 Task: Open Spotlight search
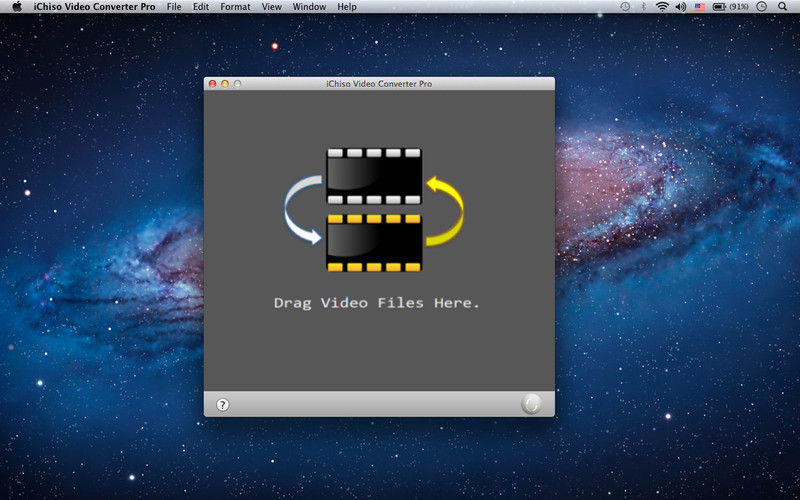[783, 7]
